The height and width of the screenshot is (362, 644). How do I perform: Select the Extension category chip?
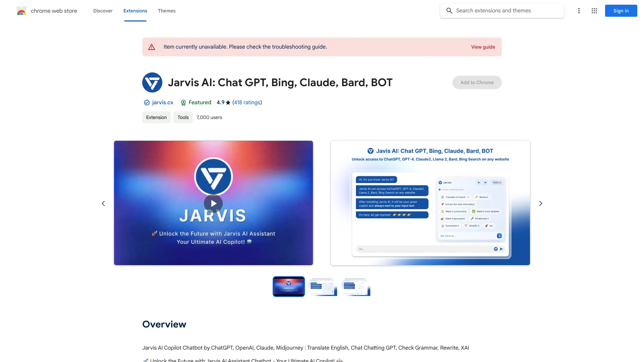click(156, 117)
